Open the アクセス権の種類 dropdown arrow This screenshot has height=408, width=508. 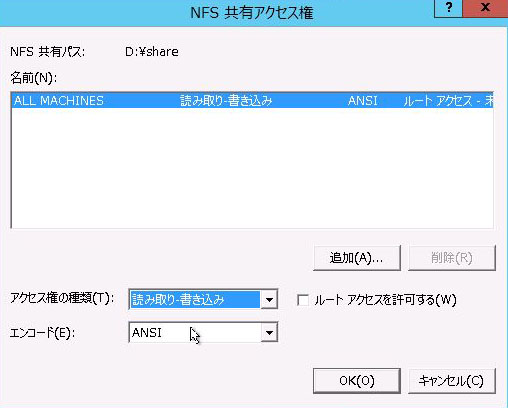tap(269, 299)
